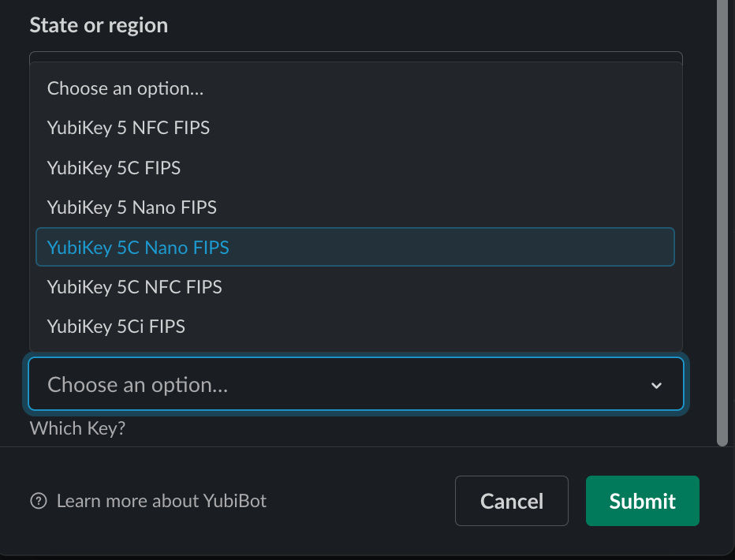
Task: Choose YubiKey 5C NFC FIPS option
Action: point(135,287)
